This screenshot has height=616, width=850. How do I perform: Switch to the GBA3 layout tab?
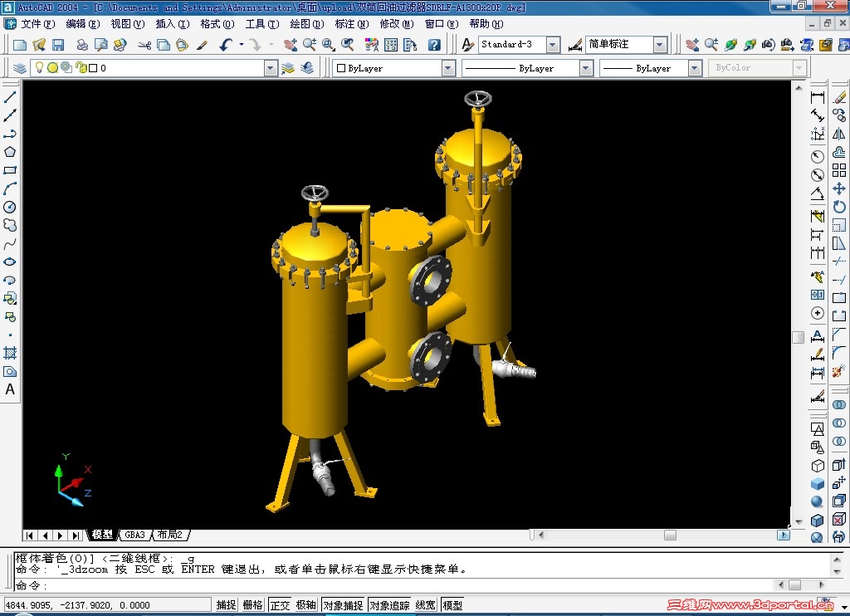pos(134,535)
